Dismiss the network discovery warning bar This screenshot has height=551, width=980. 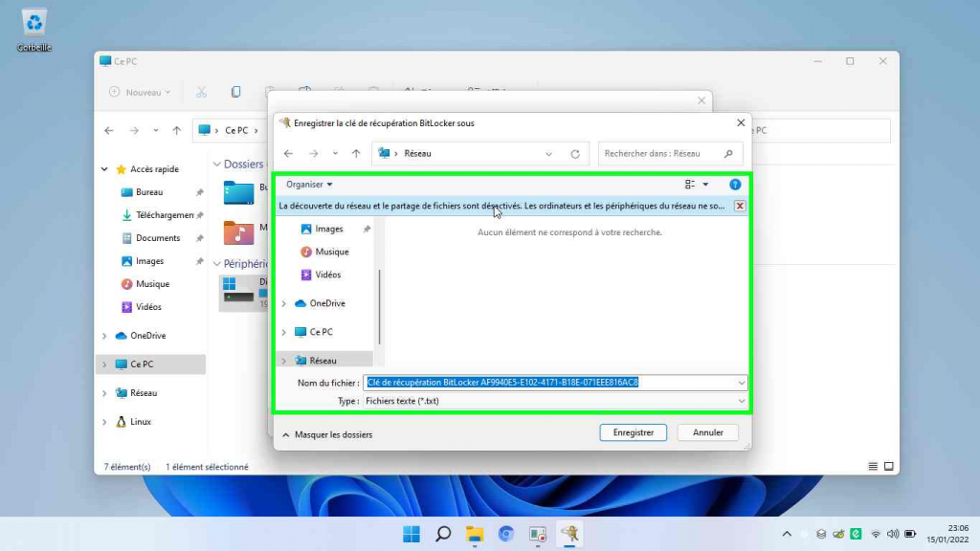pyautogui.click(x=740, y=206)
